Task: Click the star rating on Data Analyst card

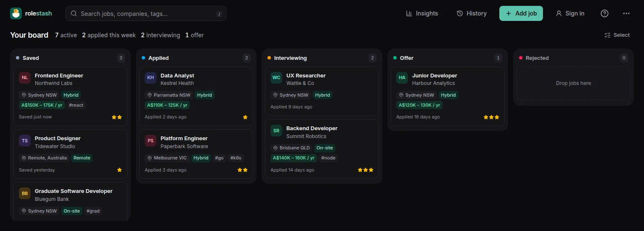Action: tap(245, 117)
